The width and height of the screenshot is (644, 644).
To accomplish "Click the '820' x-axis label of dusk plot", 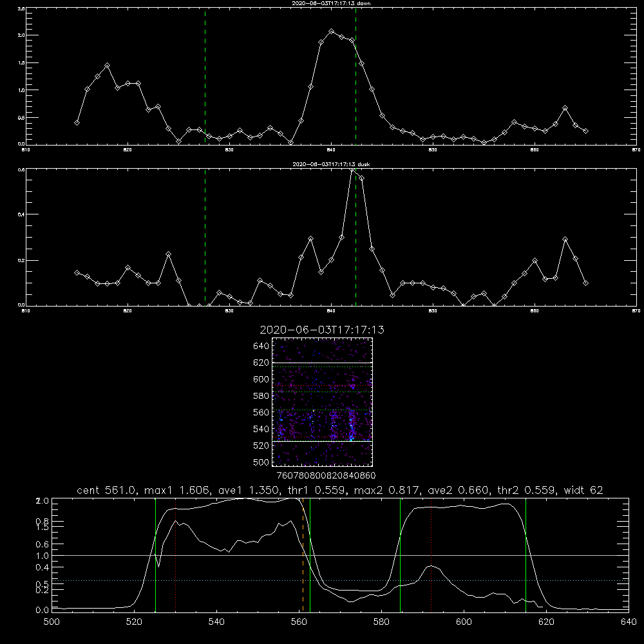I will [128, 311].
